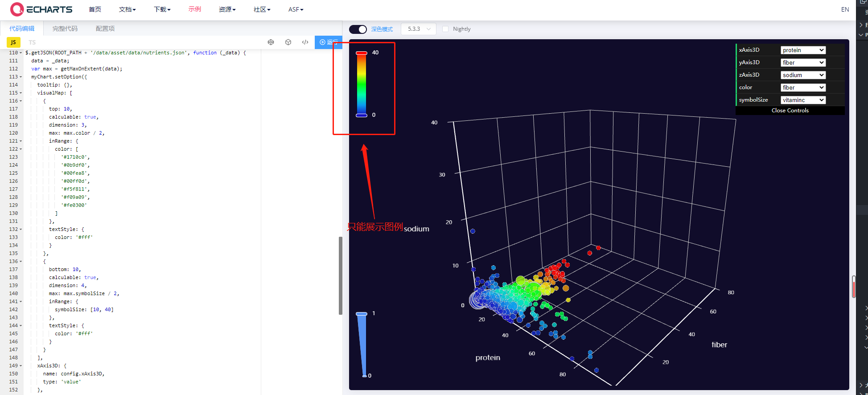Open the 下载 download menu
868x395 pixels.
coord(162,9)
